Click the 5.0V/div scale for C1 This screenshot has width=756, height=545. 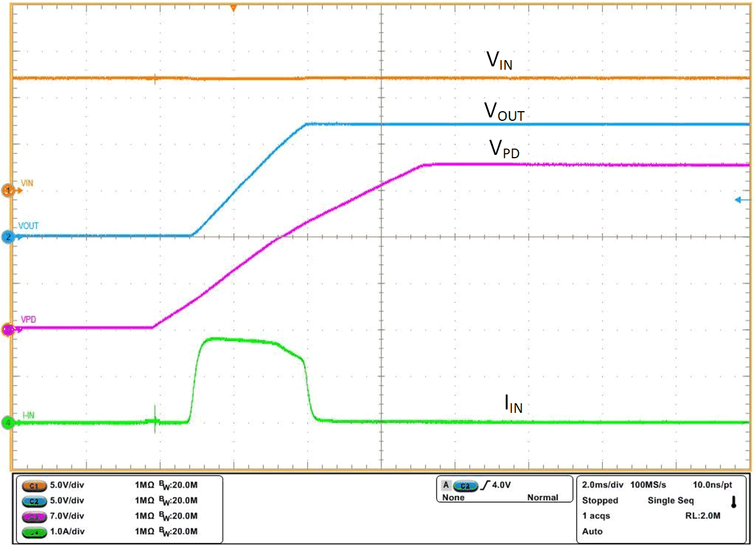(67, 485)
